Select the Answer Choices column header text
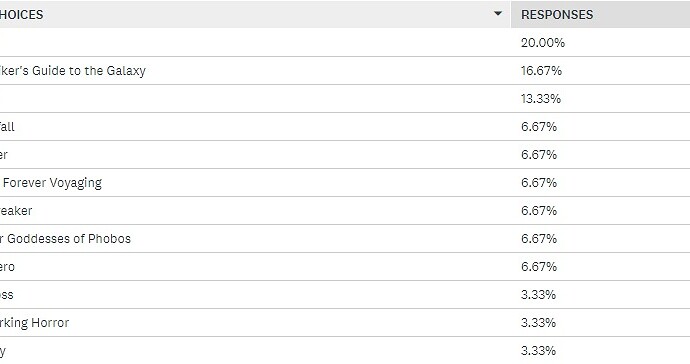Screen dimensions: 690x364 click(21, 15)
